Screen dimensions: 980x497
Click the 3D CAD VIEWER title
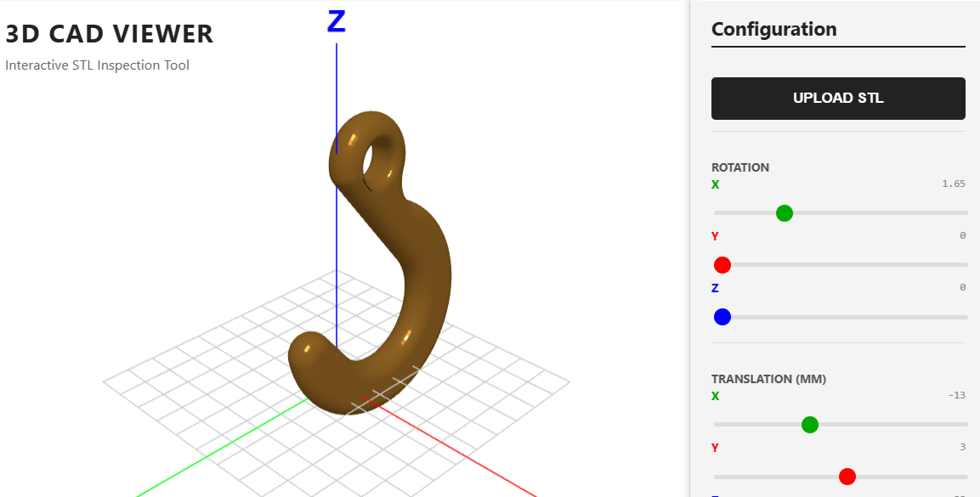[x=109, y=33]
